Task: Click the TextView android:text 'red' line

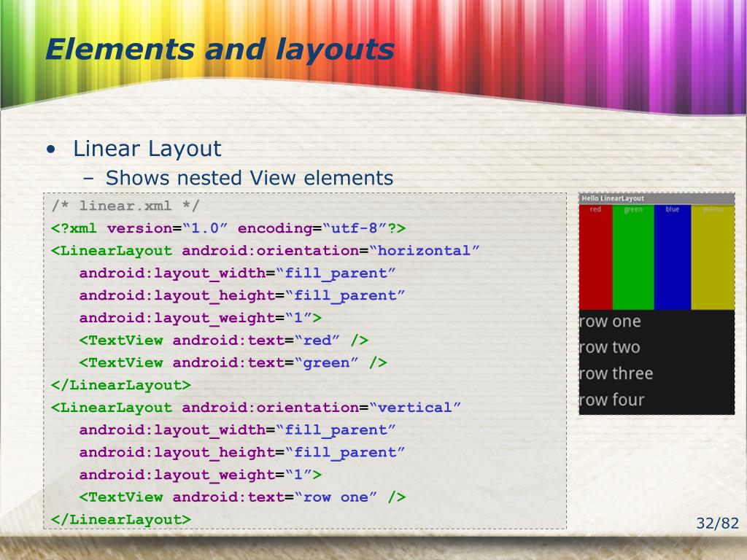Action: pos(224,341)
